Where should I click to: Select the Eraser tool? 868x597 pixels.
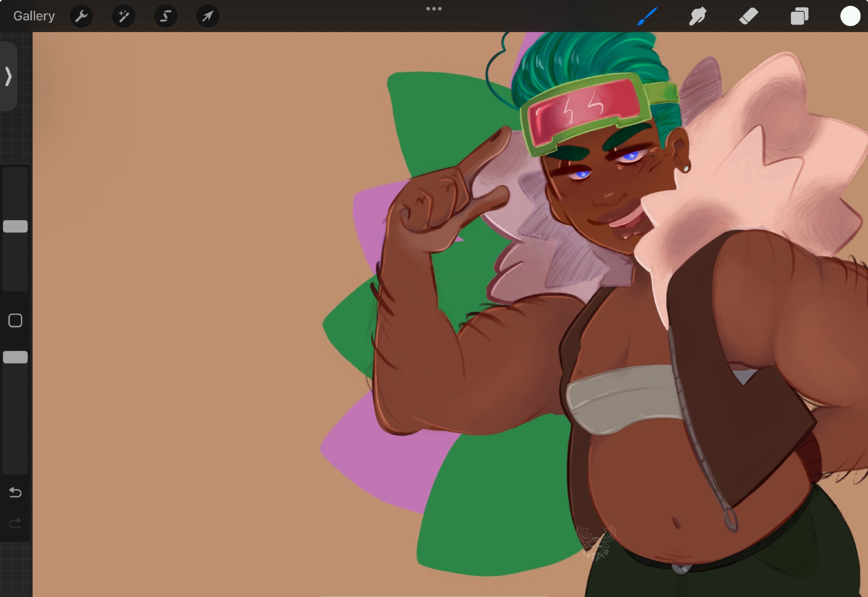point(748,16)
